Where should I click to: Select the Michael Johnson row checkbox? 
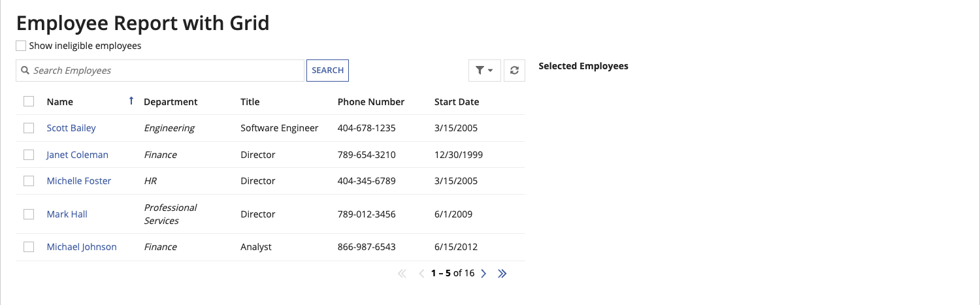29,247
